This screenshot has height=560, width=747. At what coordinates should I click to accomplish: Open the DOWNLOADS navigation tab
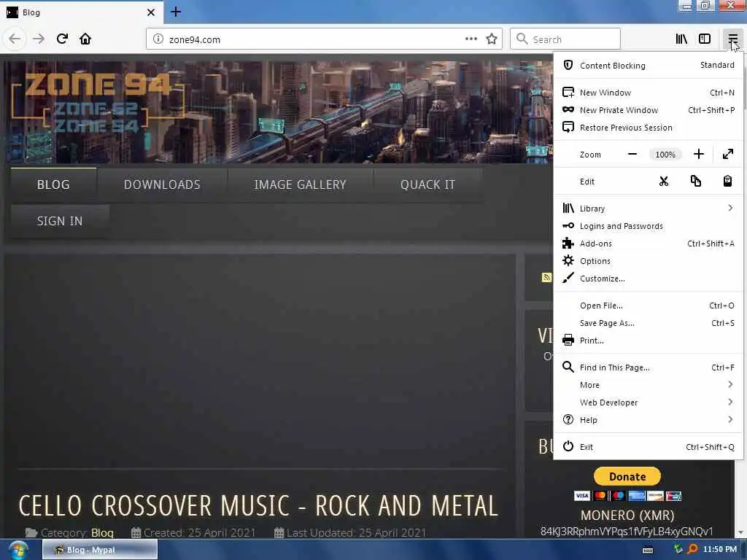[162, 184]
